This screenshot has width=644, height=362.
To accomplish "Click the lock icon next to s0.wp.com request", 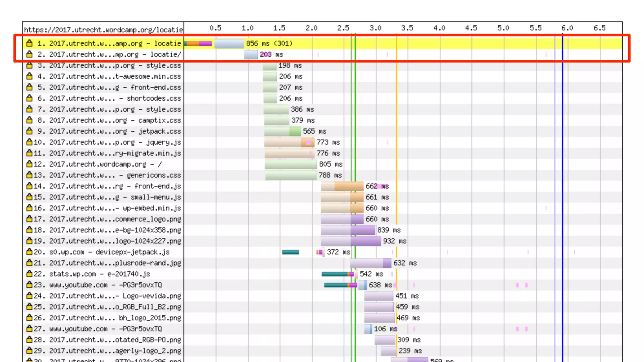I will click(30, 252).
